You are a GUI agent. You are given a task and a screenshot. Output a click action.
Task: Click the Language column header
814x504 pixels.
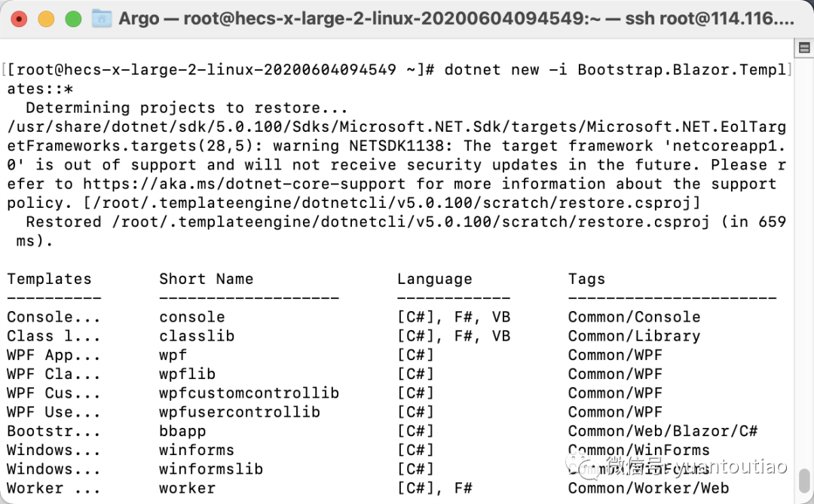click(435, 279)
